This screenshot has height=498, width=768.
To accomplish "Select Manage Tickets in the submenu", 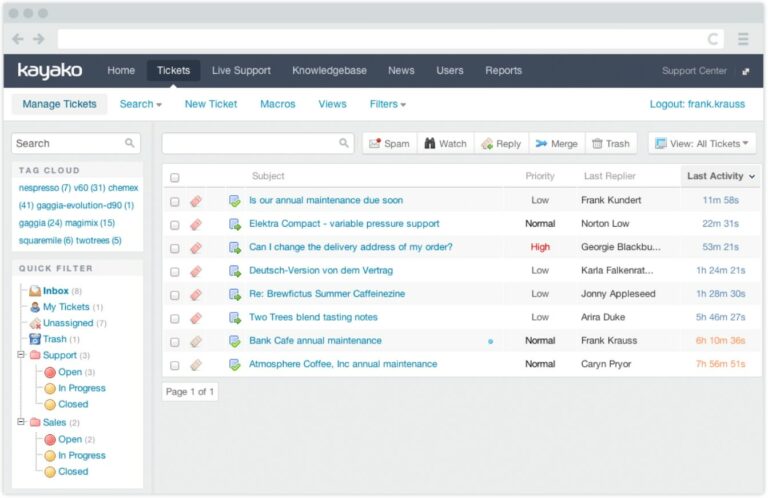I will 59,104.
